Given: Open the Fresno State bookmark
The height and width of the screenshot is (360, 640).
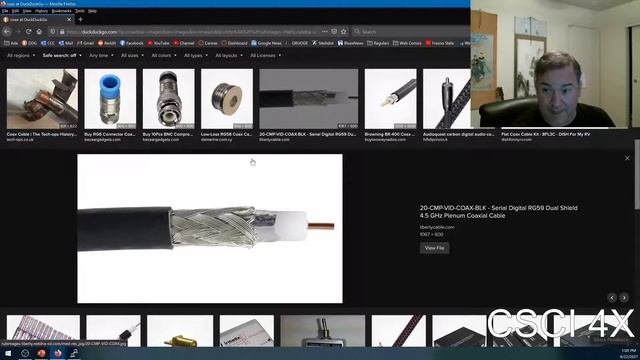Looking at the screenshot, I should (440, 43).
